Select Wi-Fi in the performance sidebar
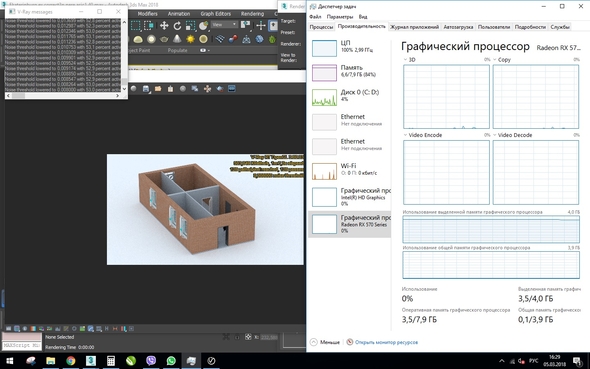 [x=350, y=171]
